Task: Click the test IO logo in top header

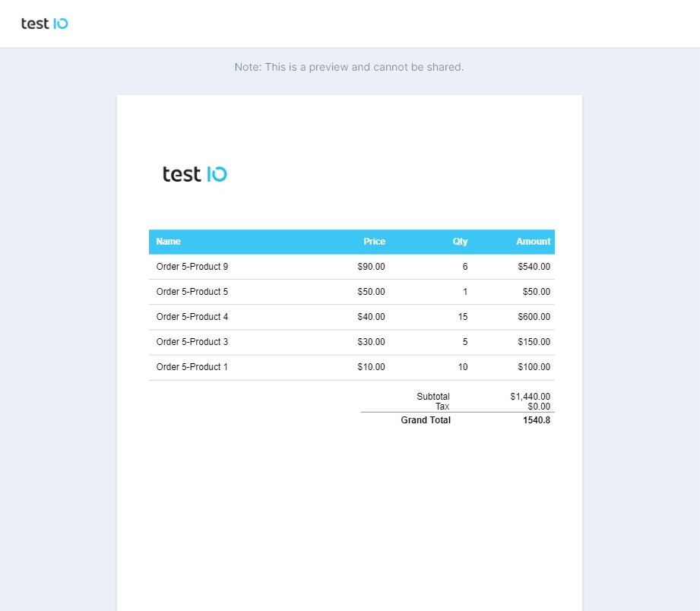Action: [x=45, y=24]
